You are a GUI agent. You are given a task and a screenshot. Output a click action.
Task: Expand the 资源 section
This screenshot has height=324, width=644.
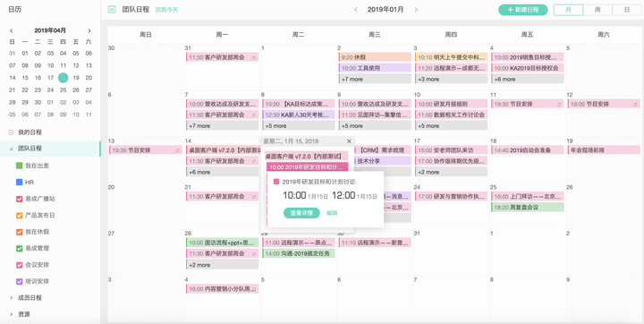[11, 314]
